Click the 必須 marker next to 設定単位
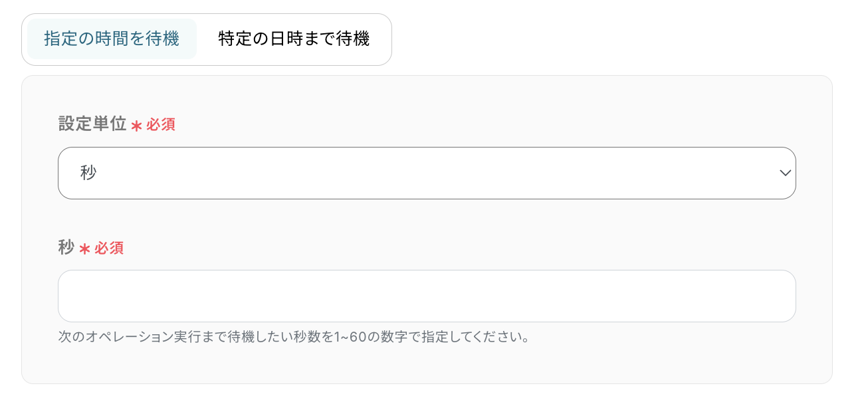This screenshot has width=868, height=416. [x=161, y=125]
